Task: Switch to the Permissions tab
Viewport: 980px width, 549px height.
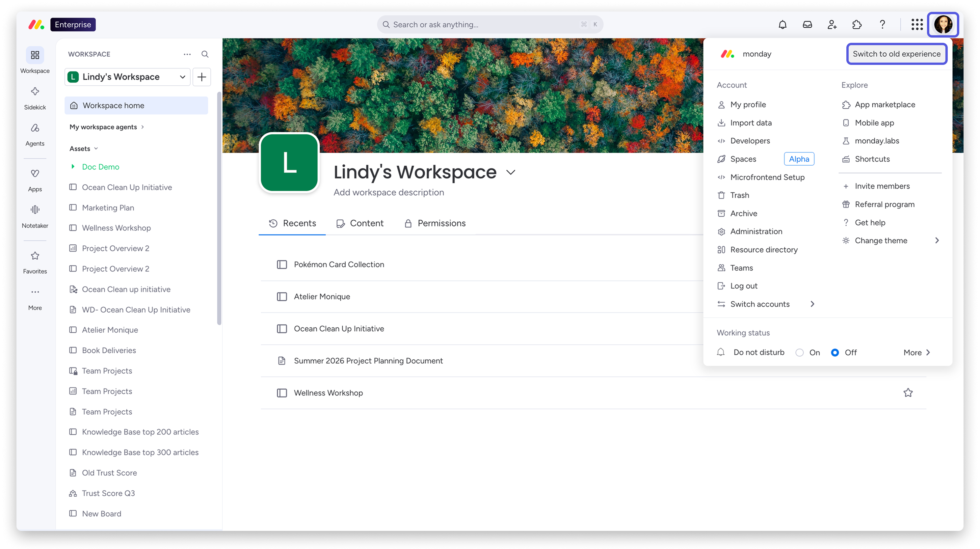Action: (x=435, y=224)
